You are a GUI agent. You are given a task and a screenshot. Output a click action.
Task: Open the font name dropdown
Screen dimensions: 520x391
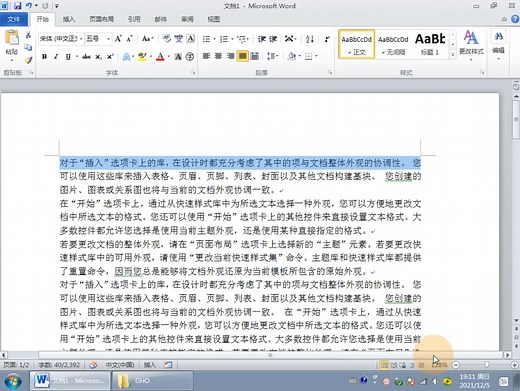pos(81,39)
